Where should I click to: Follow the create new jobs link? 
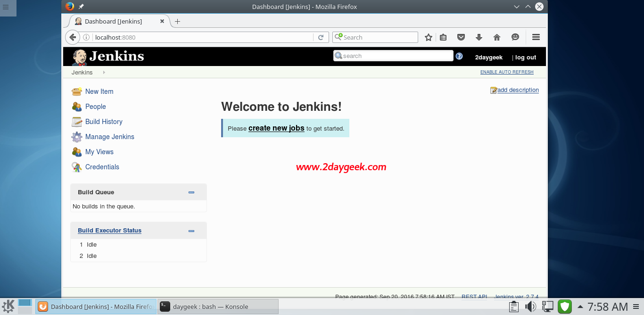pos(276,128)
